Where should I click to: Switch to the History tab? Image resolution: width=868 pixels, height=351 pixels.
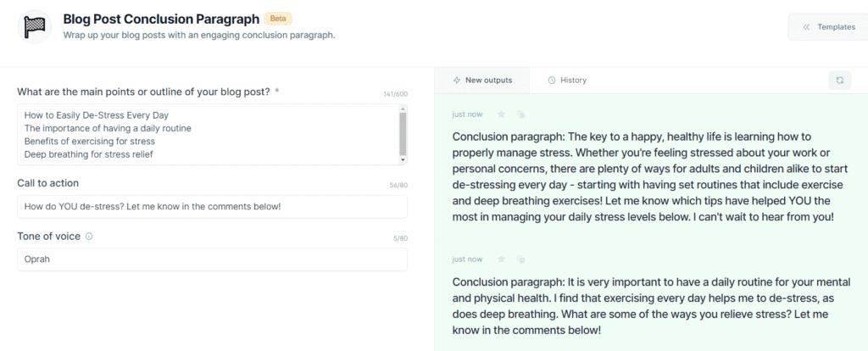567,81
